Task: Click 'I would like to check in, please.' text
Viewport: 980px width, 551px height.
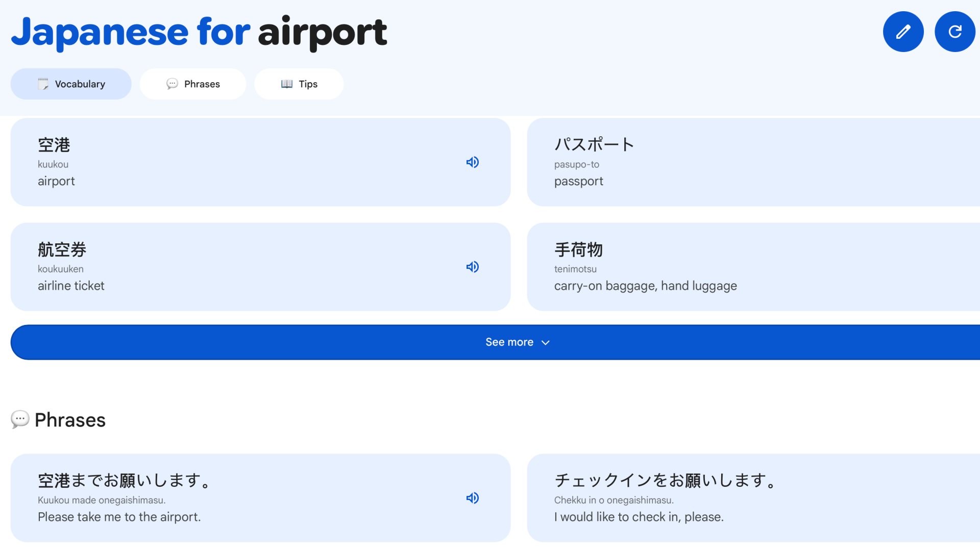Action: pos(639,517)
